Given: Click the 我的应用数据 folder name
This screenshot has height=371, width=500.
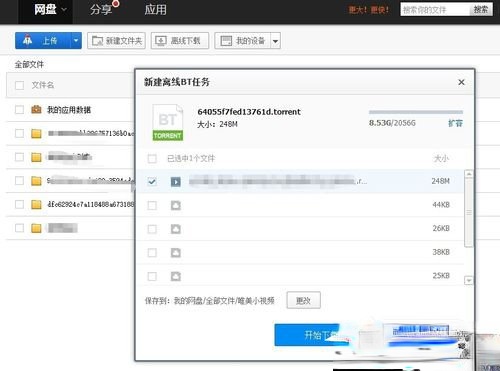Looking at the screenshot, I should (69, 110).
